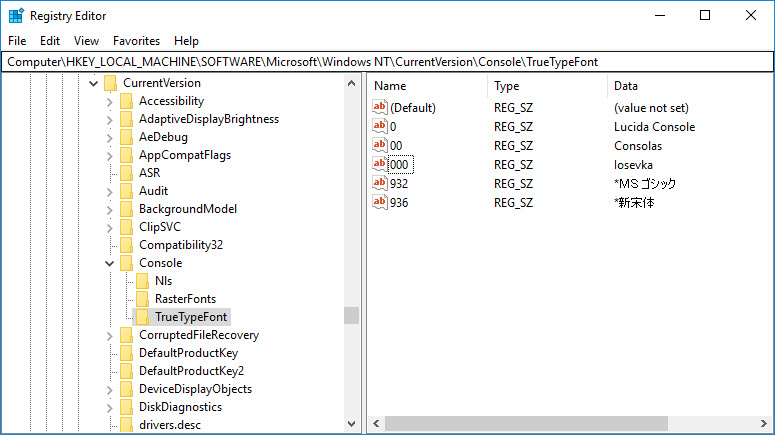Click the string value icon beside 000
The width and height of the screenshot is (775, 435).
pyautogui.click(x=380, y=164)
